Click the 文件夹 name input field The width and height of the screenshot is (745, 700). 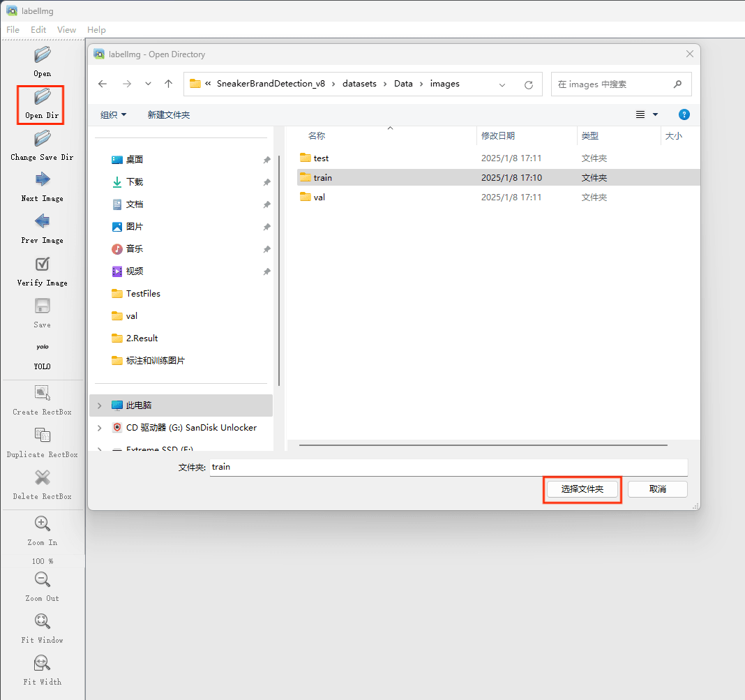(x=448, y=467)
